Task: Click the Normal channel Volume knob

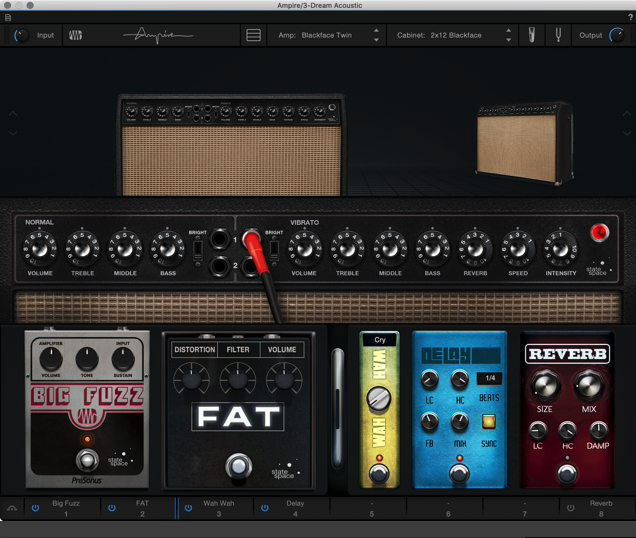Action: click(x=39, y=249)
